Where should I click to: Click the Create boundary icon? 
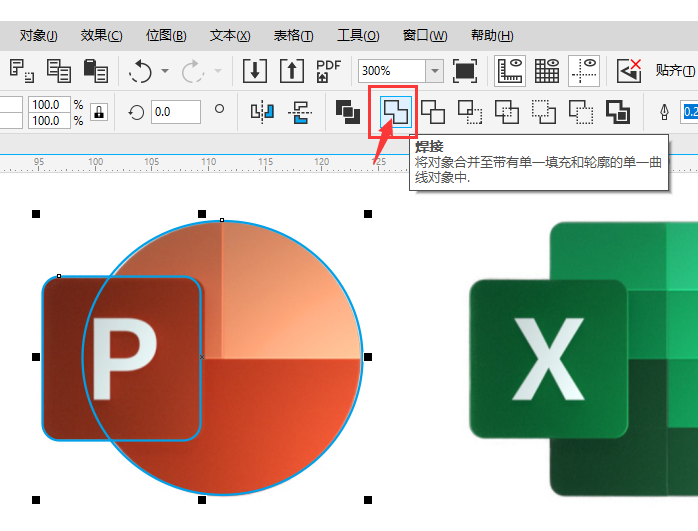click(x=618, y=112)
